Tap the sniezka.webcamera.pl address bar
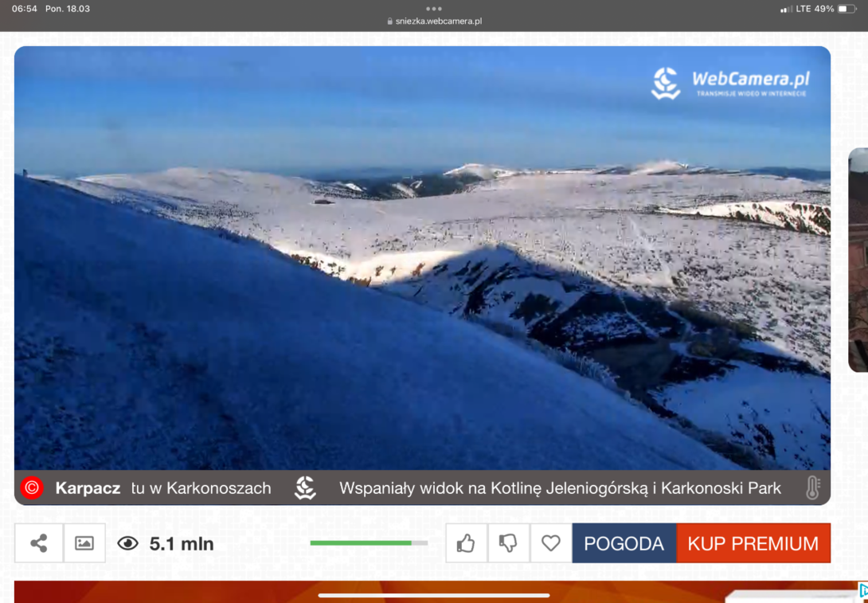868x603 pixels. point(434,21)
